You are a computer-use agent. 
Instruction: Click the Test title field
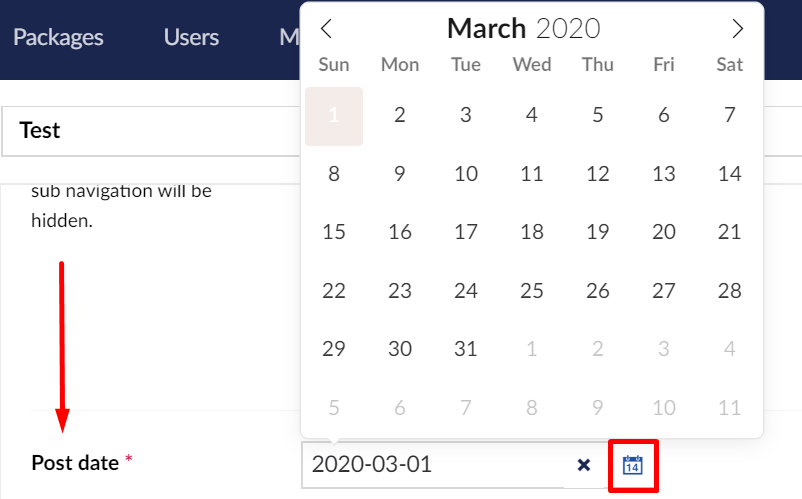click(x=151, y=131)
